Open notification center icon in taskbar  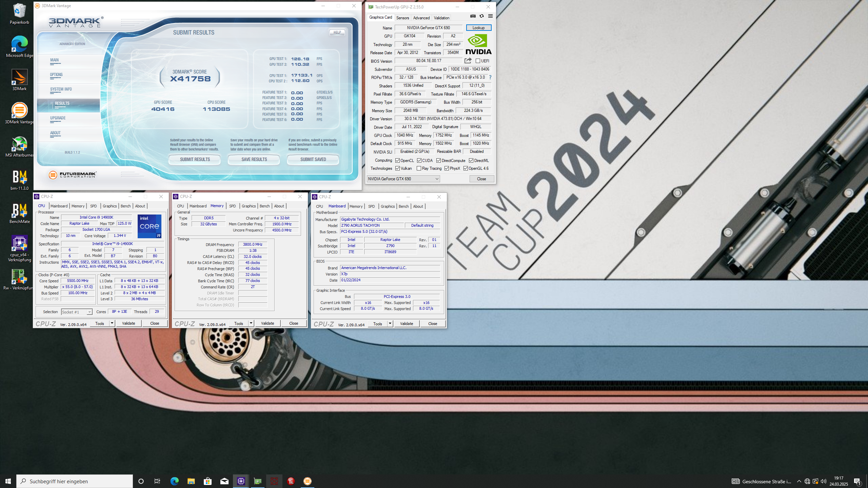pyautogui.click(x=857, y=481)
